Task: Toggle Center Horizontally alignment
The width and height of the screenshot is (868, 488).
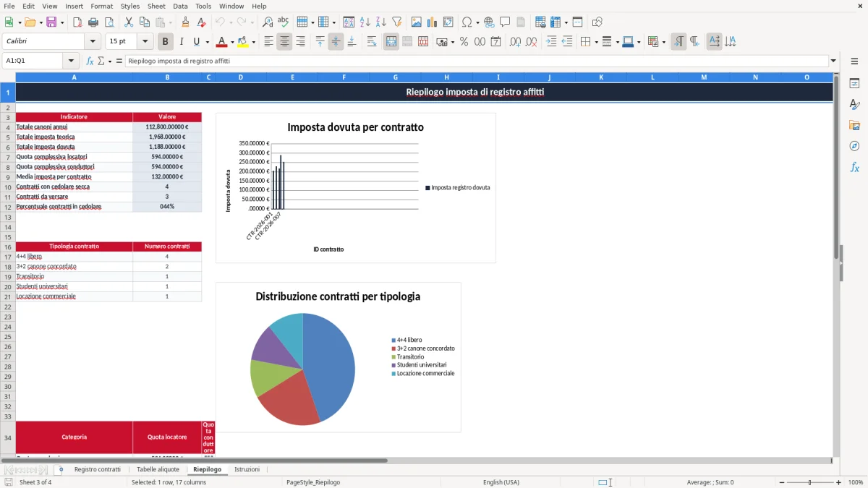Action: pos(285,42)
